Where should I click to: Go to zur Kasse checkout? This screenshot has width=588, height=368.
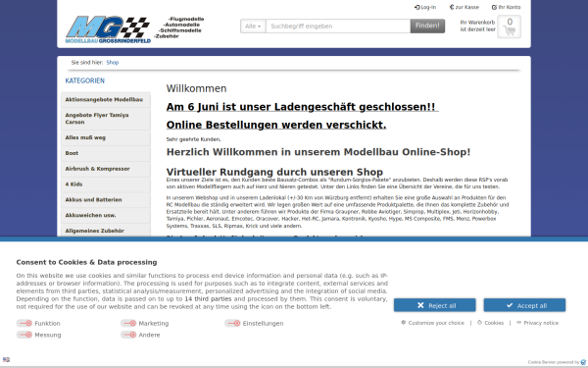[465, 7]
